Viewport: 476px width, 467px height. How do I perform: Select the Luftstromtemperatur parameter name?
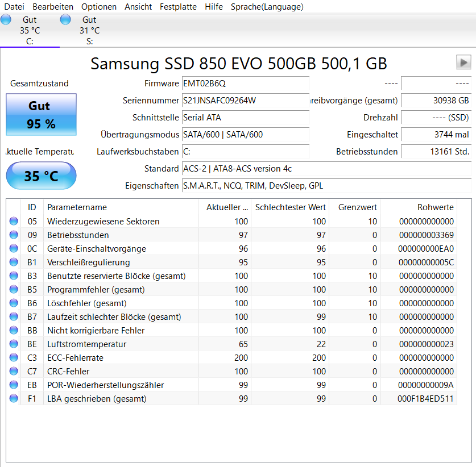[x=87, y=344]
